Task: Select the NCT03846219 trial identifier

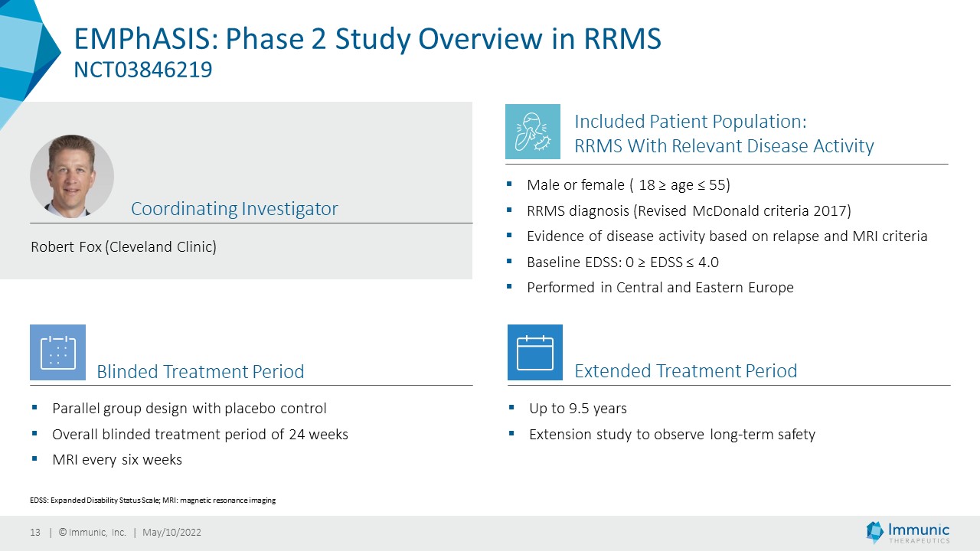Action: click(x=143, y=70)
